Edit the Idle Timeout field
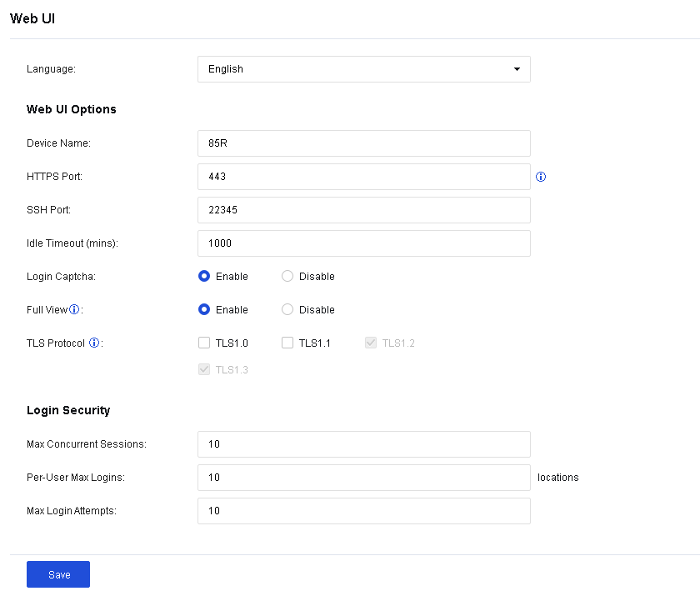The width and height of the screenshot is (700, 606). click(x=363, y=243)
